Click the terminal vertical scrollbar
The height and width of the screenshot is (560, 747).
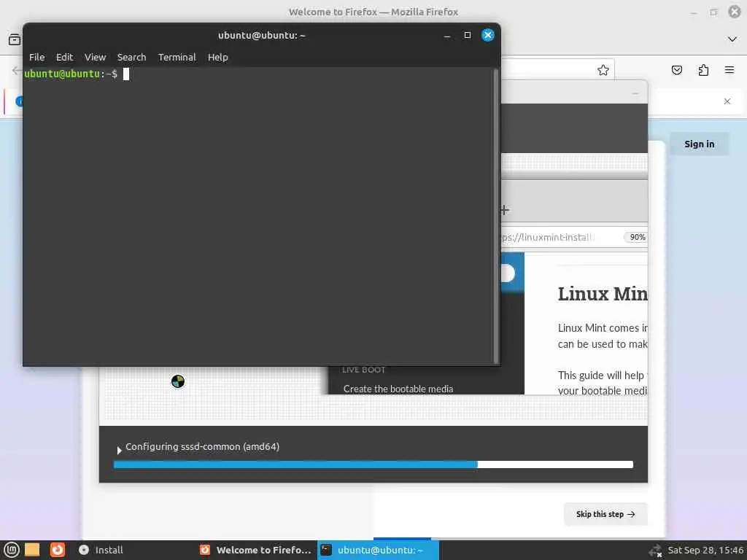coord(496,216)
